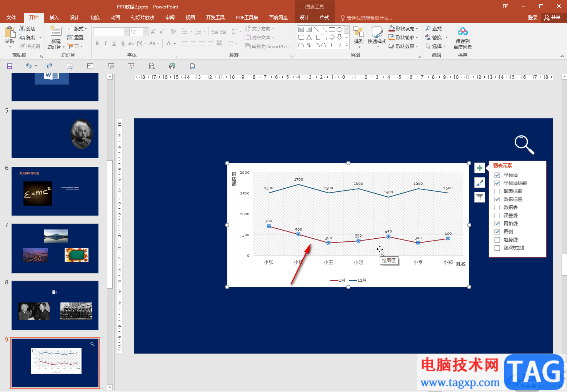The image size is (567, 392).
Task: Switch to the 幻灯片放映 (Slide Show) tab
Action: coord(142,18)
